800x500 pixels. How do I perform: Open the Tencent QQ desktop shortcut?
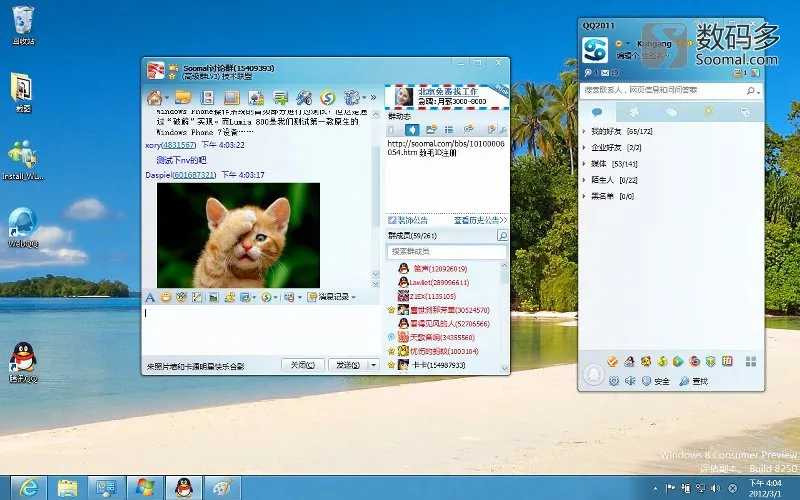[23, 362]
